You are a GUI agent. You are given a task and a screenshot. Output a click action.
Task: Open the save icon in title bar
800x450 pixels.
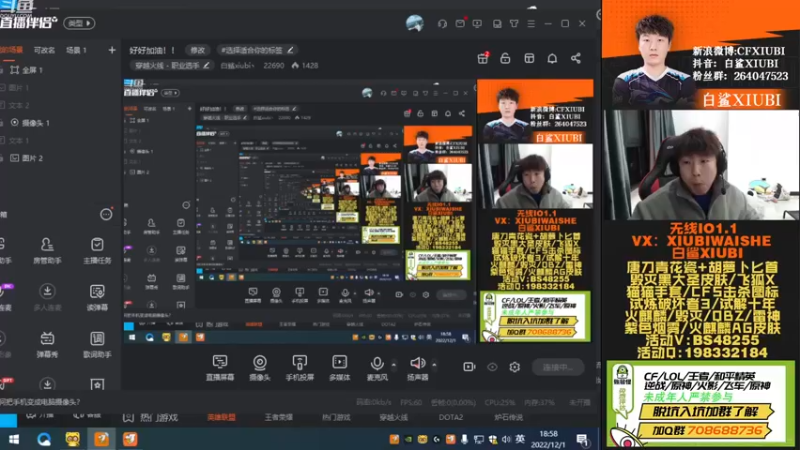[497, 23]
